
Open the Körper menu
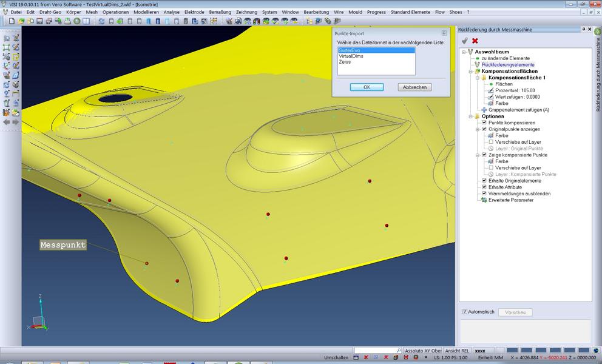point(73,12)
